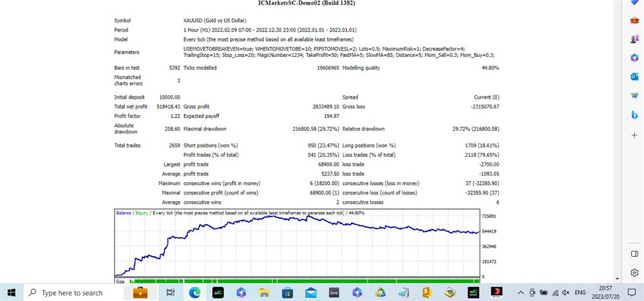Screen dimensions: 644x301
Task: Open the Edge sidebar Tools briefcase icon
Action: [x=634, y=21]
